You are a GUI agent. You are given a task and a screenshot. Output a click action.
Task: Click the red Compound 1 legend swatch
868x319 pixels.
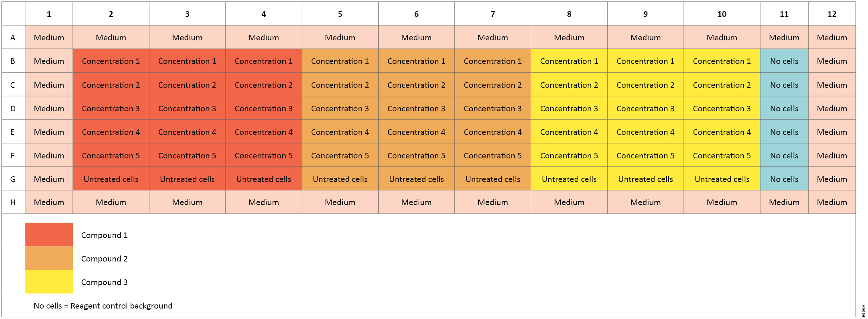[49, 235]
